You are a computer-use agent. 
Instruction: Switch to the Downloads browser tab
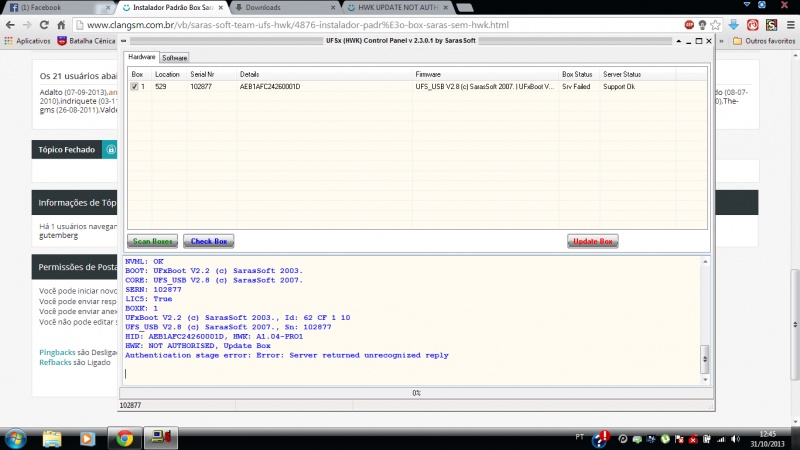coord(284,8)
